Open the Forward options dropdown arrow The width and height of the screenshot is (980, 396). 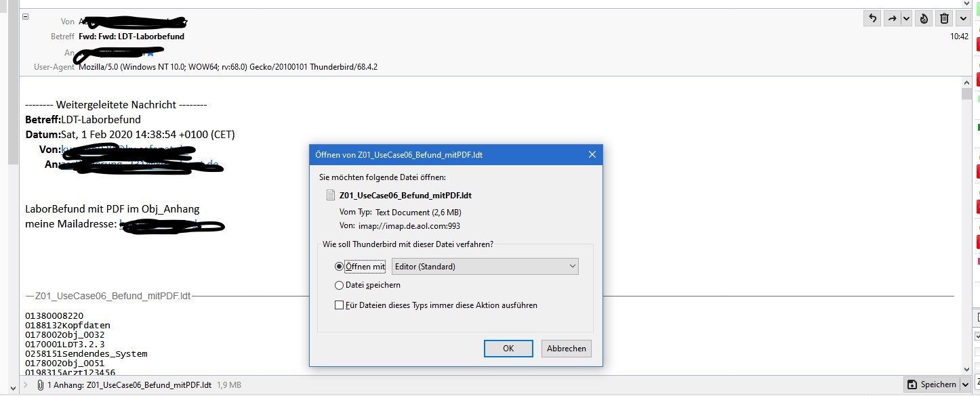[x=907, y=18]
